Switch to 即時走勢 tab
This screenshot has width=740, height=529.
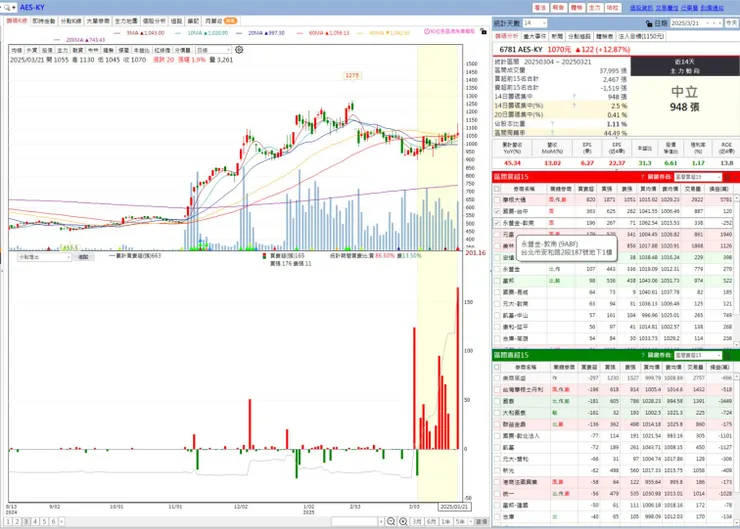point(44,21)
